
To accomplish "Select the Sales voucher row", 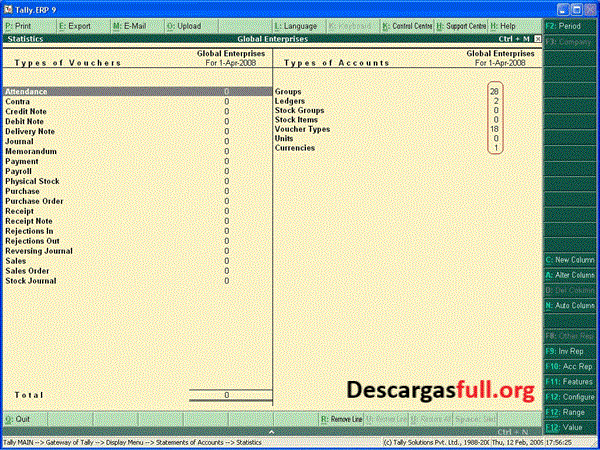I will point(137,261).
